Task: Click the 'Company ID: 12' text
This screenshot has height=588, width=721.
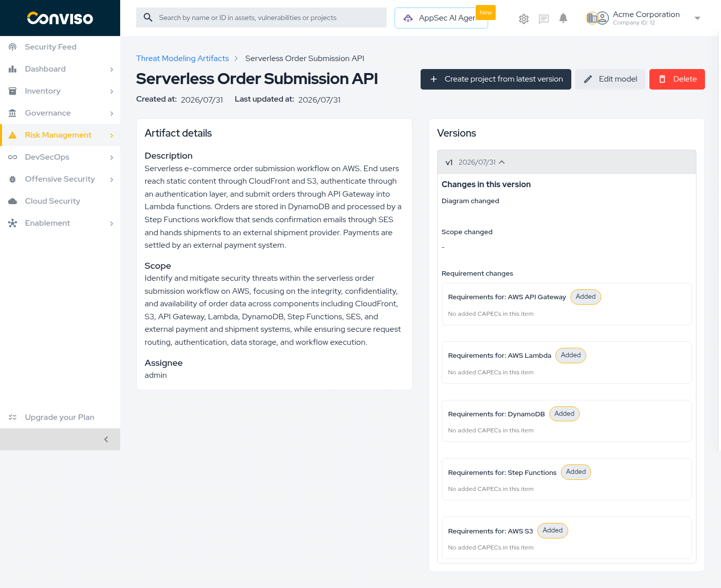Action: click(x=634, y=23)
